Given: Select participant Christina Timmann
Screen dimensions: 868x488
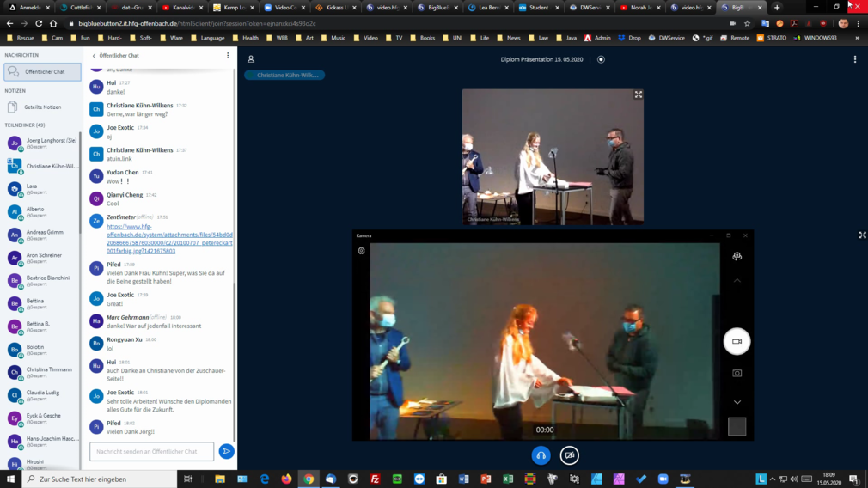Looking at the screenshot, I should tap(42, 372).
